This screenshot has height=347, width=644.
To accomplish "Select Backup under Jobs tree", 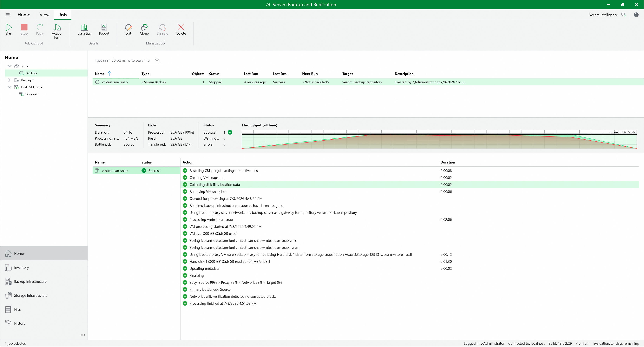I will (46, 73).
